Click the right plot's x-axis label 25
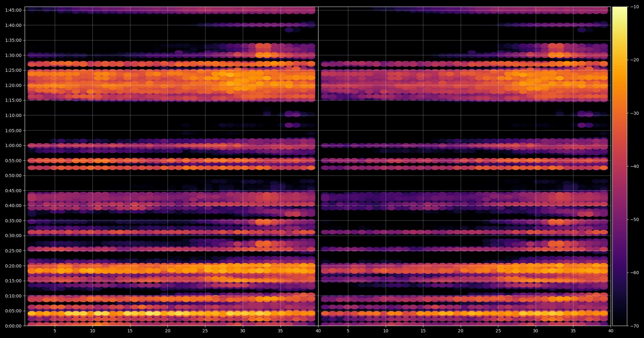644x338 pixels. 498,331
